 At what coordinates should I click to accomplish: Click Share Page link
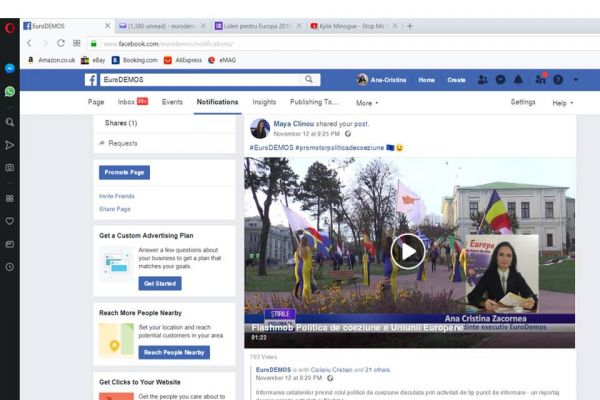(115, 209)
